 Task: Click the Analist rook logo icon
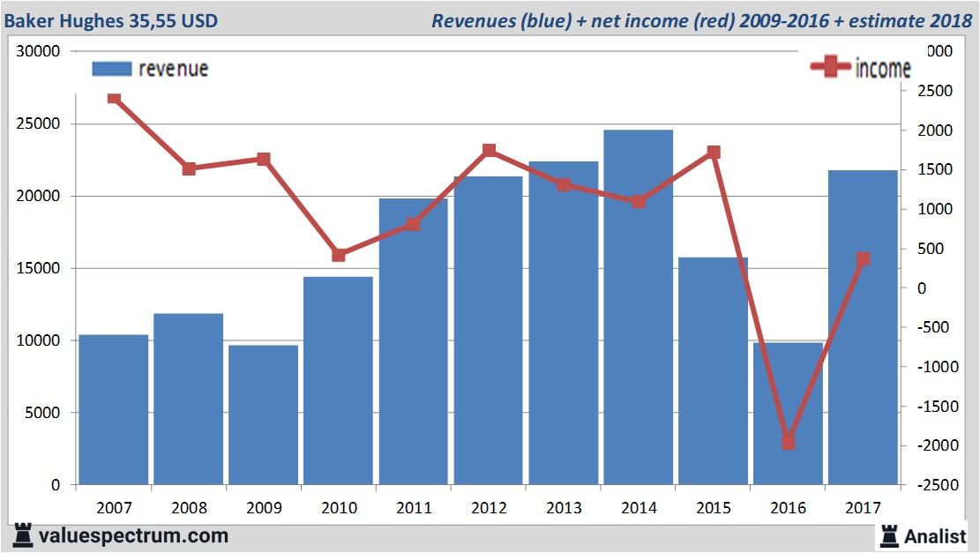click(890, 535)
